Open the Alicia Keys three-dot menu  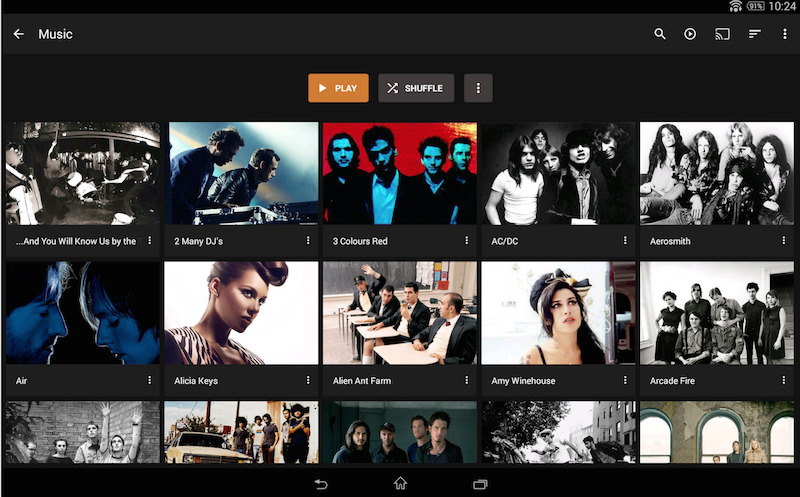click(x=308, y=380)
